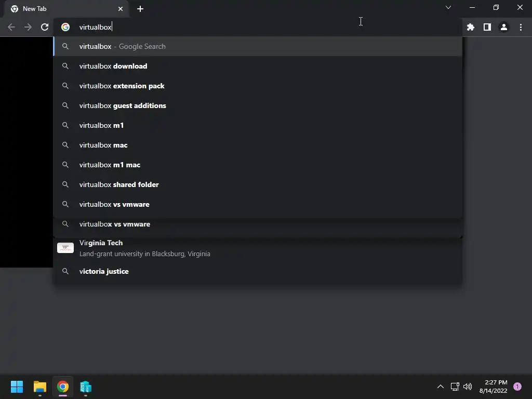Pick the 'virtualbox mac' suggestion
Screen dimensions: 532x399
click(258, 145)
